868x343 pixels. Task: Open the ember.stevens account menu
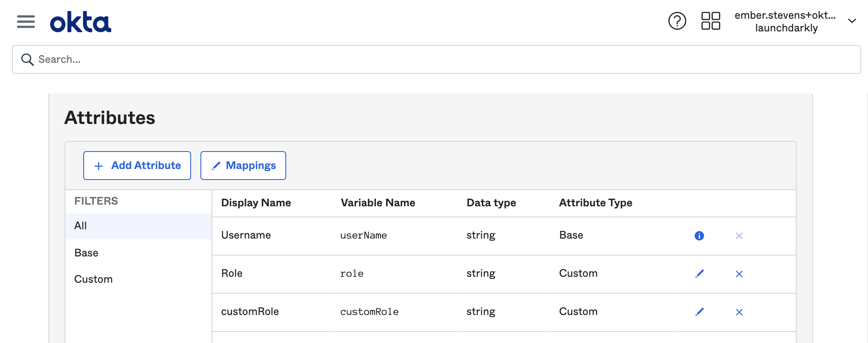786,21
